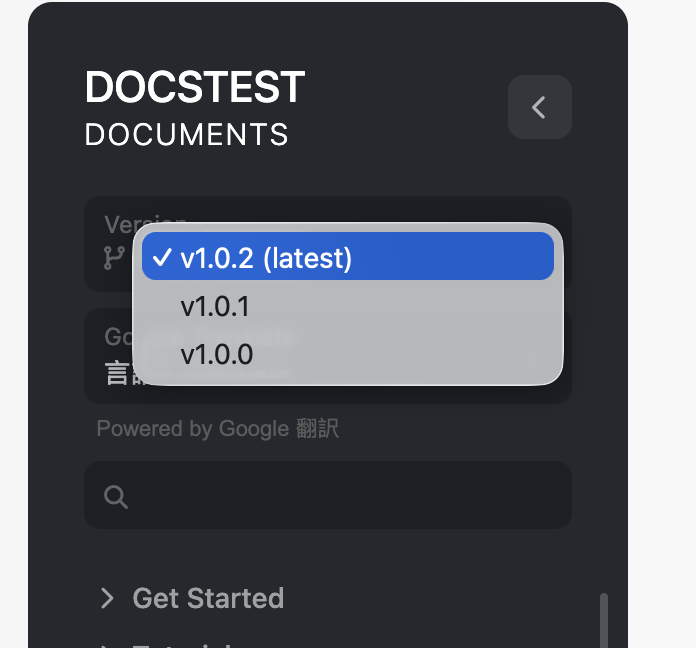Collapse the sidebar with the left chevron button
Screen dimensions: 696x648
coord(539,107)
